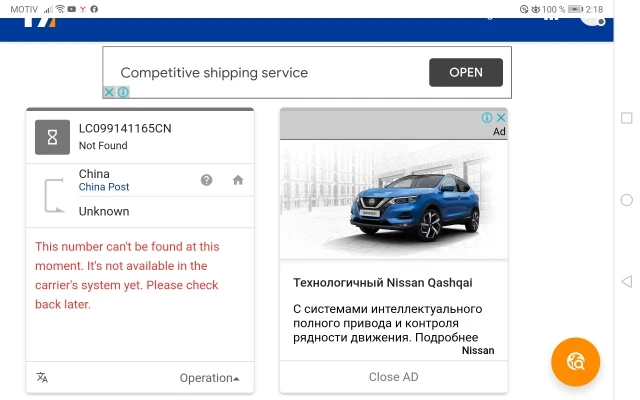Viewport: 640px width, 400px height.
Task: Close the Nissan ad with the X icon
Action: pyautogui.click(x=501, y=118)
